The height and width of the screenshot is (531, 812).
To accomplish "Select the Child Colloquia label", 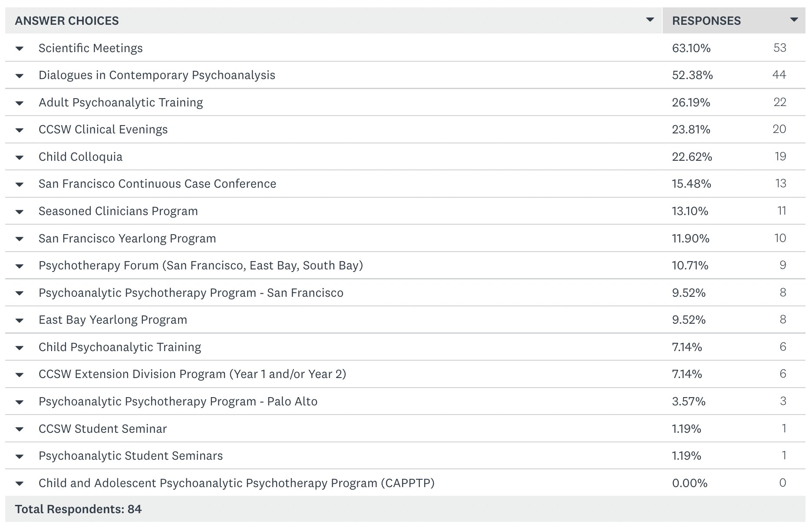I will (81, 157).
